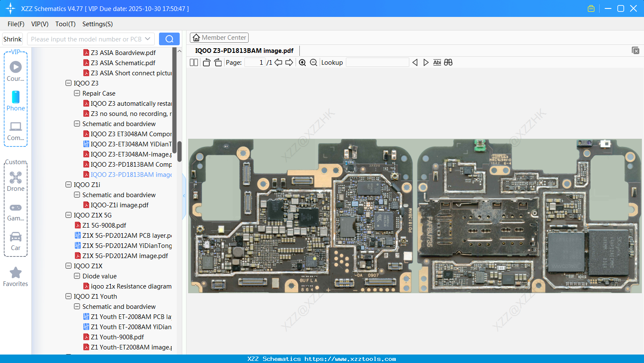Zoom in on the PDF view
The height and width of the screenshot is (363, 644).
[302, 62]
